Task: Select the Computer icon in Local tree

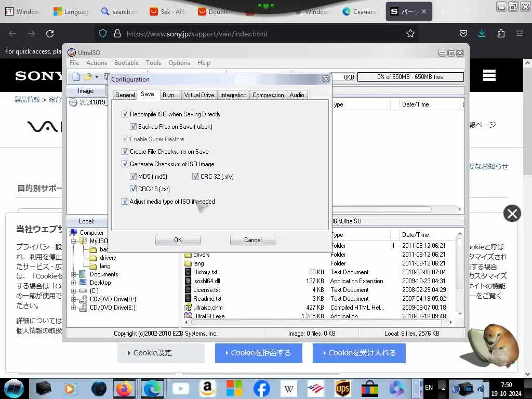Action: (73, 232)
